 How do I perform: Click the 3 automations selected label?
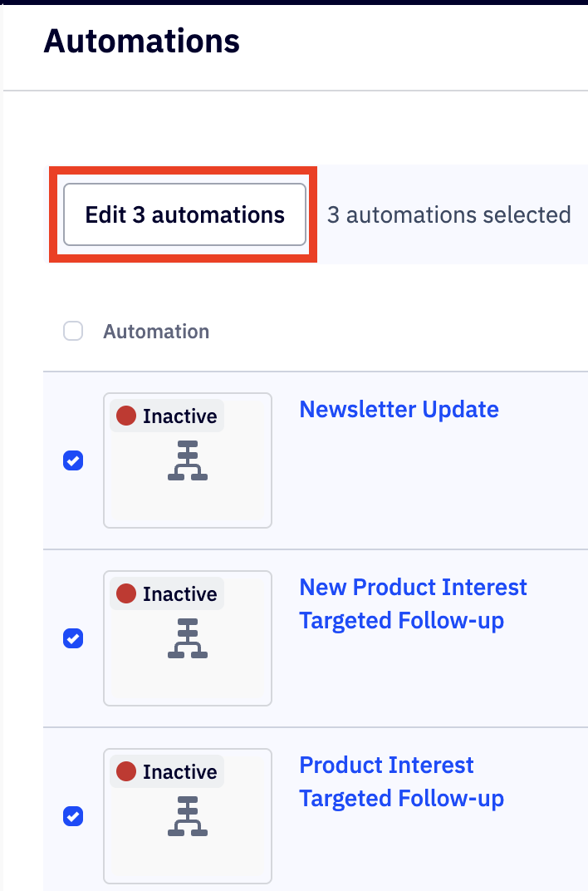point(448,214)
